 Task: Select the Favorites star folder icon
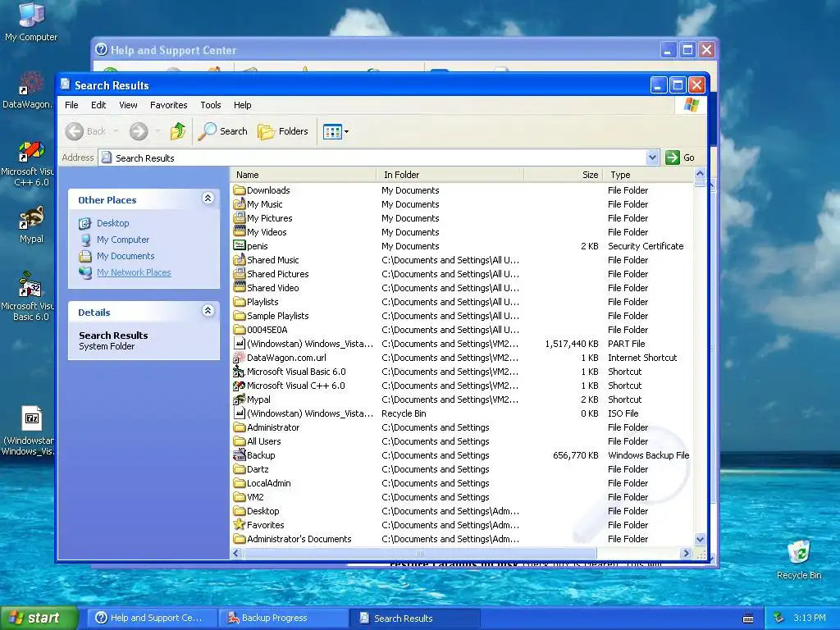[x=239, y=524]
